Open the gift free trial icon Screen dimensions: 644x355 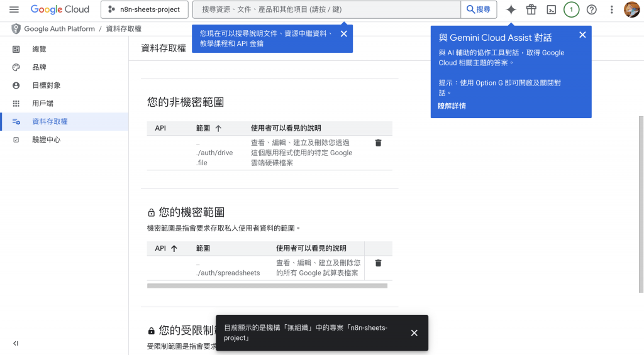[531, 9]
